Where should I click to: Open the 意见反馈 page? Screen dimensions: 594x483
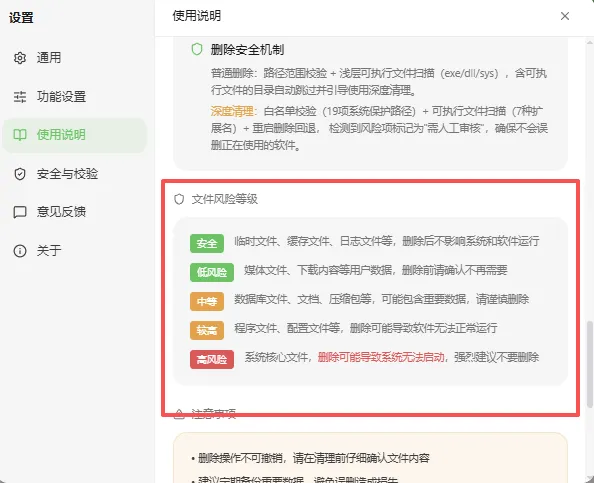coord(75,212)
